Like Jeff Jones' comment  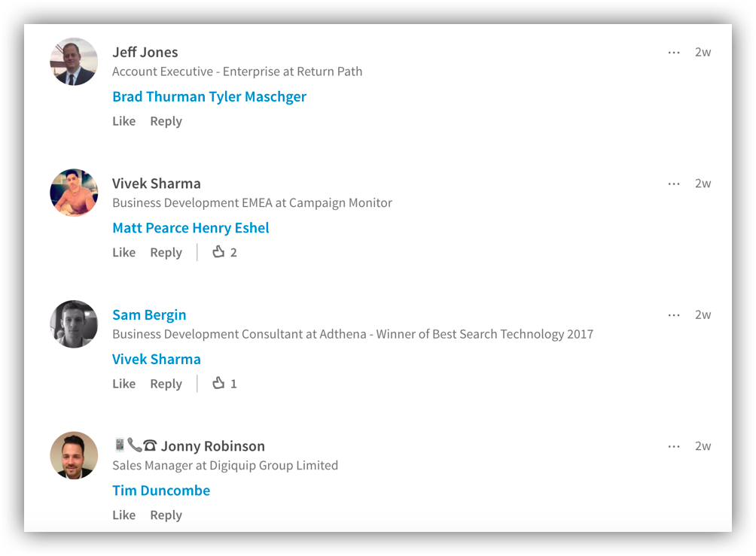click(124, 121)
